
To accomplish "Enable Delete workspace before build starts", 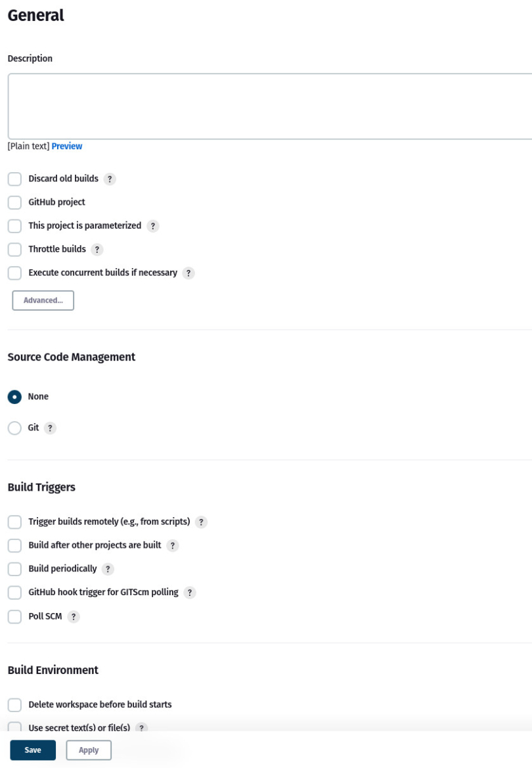I will [x=14, y=704].
